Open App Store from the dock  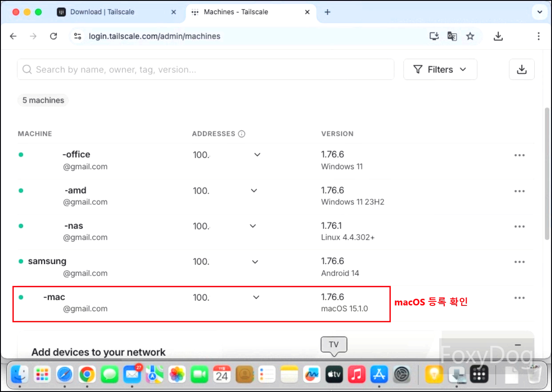point(379,375)
